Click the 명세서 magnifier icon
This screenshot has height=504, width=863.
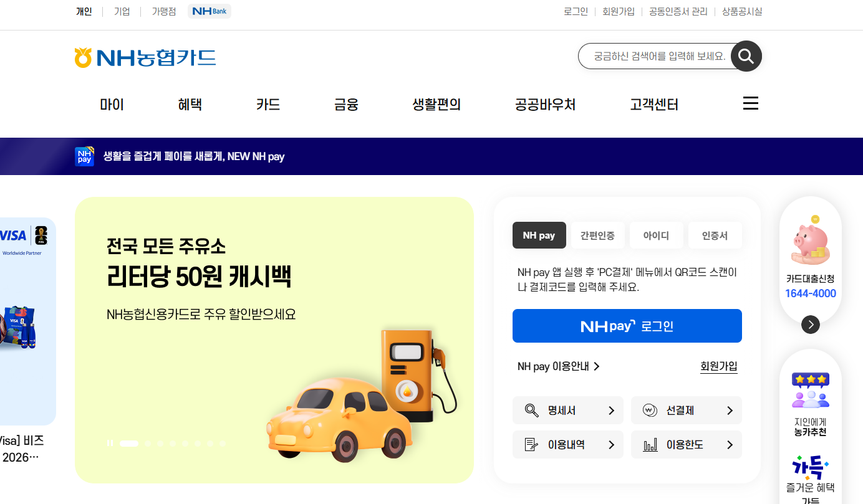pyautogui.click(x=531, y=411)
